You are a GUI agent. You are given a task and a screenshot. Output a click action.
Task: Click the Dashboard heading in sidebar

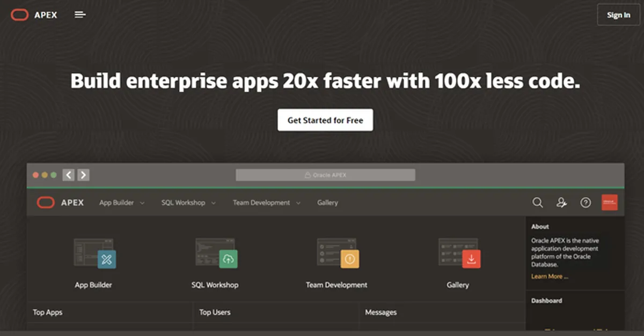(x=547, y=301)
